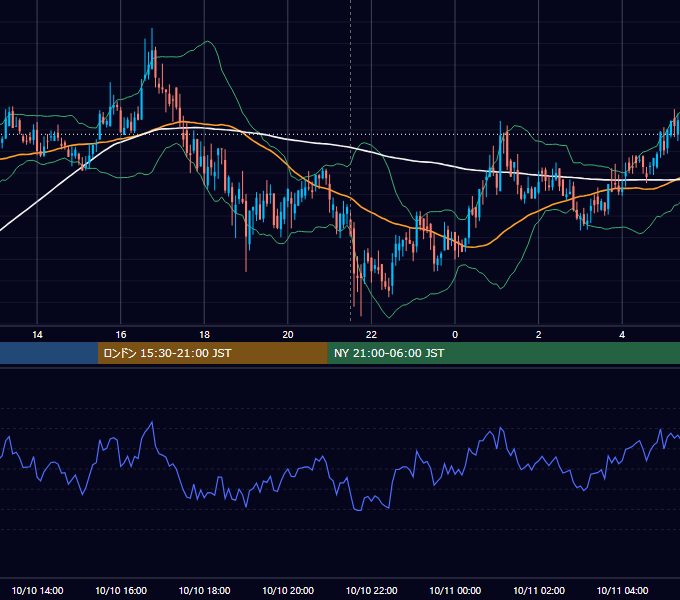The image size is (680, 600).
Task: Click the 10/10 14:00 date label
Action: click(37, 590)
